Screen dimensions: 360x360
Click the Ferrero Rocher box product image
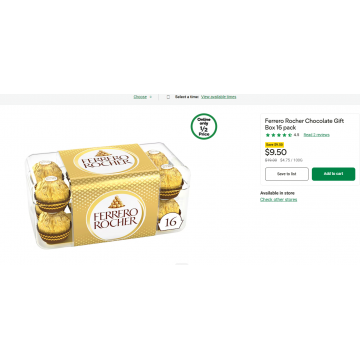coord(108,195)
